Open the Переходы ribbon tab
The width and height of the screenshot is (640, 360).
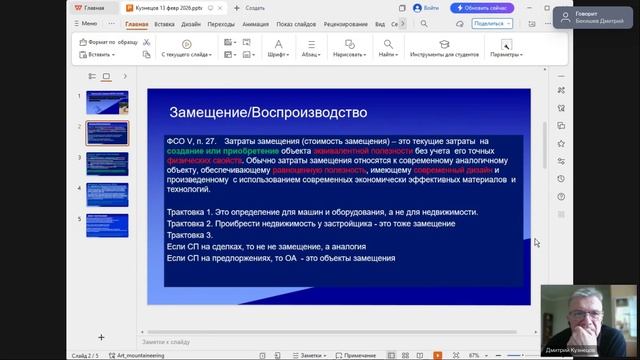click(221, 24)
